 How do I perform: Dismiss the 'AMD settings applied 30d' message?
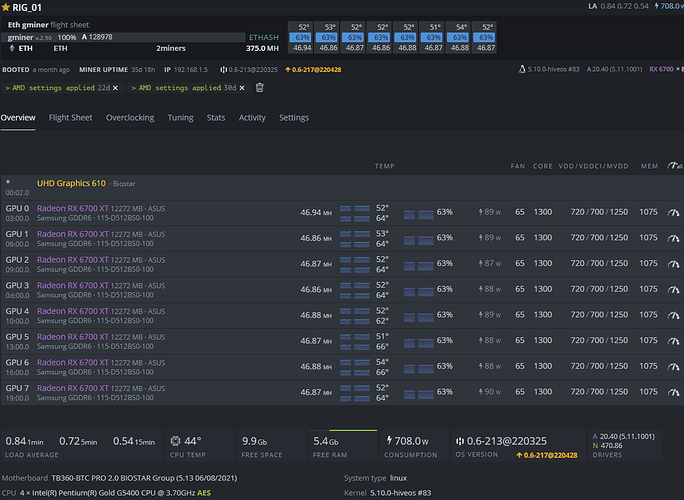[x=242, y=88]
